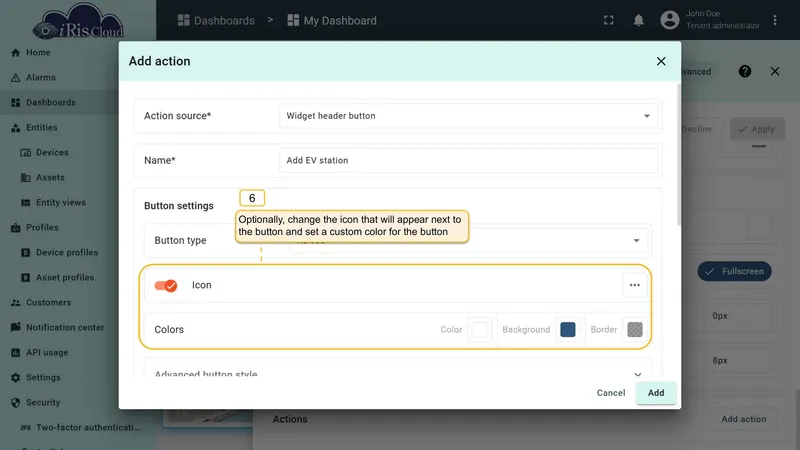Click the user profile avatar icon

click(x=670, y=20)
